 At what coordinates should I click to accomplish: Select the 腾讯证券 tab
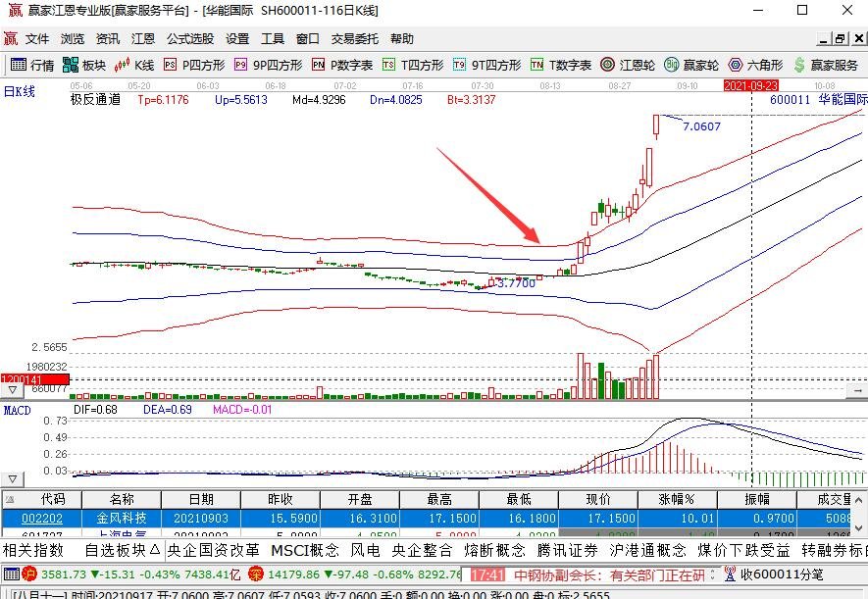pyautogui.click(x=568, y=550)
